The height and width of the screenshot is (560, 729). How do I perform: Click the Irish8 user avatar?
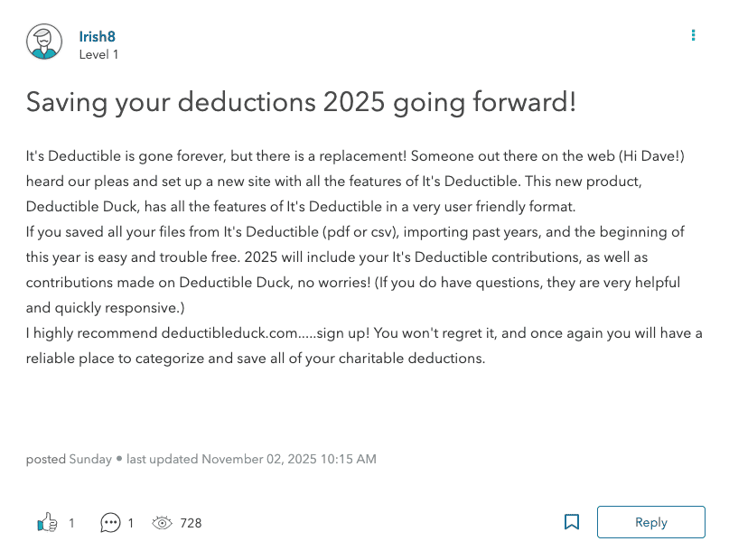pyautogui.click(x=44, y=42)
